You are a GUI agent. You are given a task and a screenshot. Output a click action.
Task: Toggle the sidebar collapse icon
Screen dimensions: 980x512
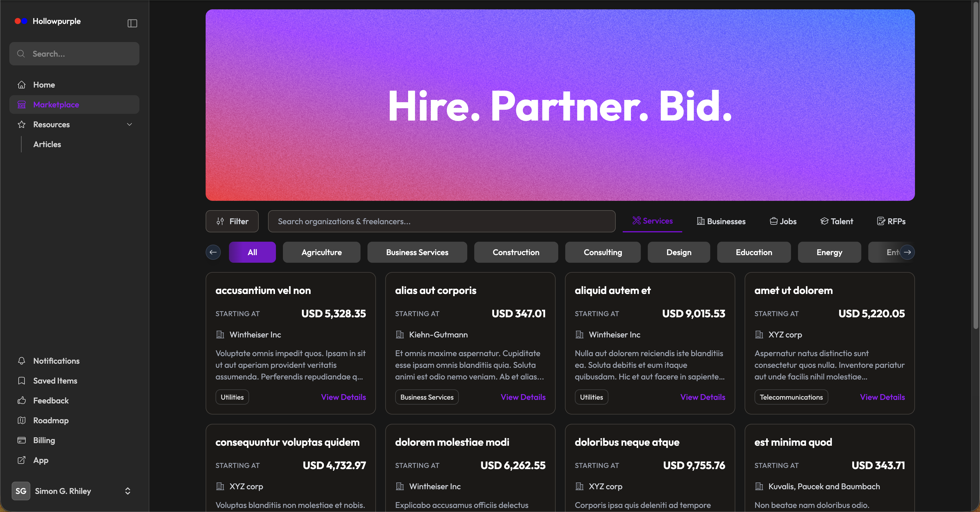pyautogui.click(x=132, y=23)
